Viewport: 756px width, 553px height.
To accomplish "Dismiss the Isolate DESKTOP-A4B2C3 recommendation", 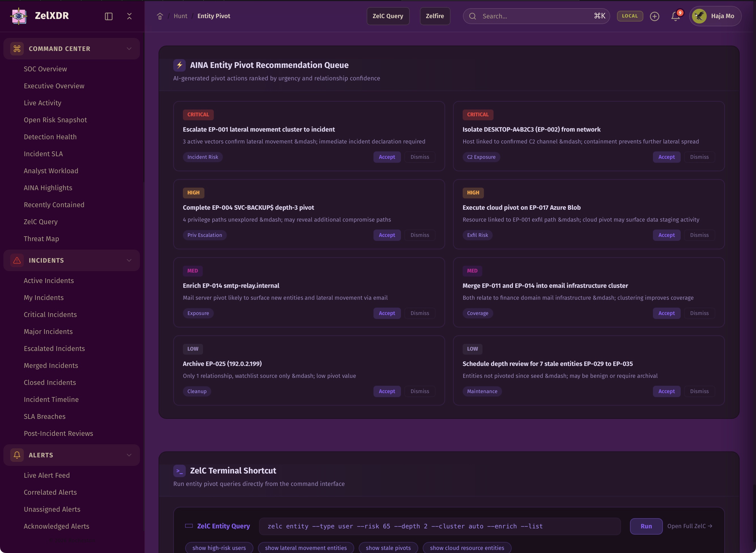I will tap(699, 157).
